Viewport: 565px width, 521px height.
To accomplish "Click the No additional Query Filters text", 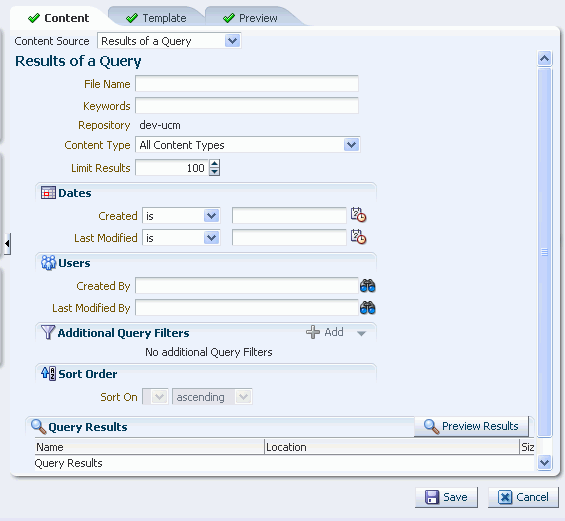I will click(x=209, y=352).
